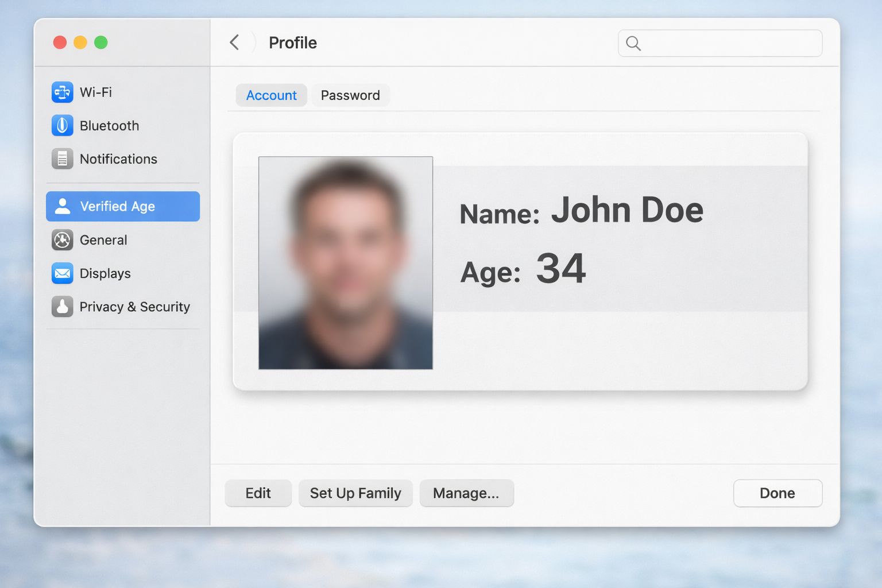The width and height of the screenshot is (882, 588).
Task: Click the age value 34
Action: click(561, 268)
